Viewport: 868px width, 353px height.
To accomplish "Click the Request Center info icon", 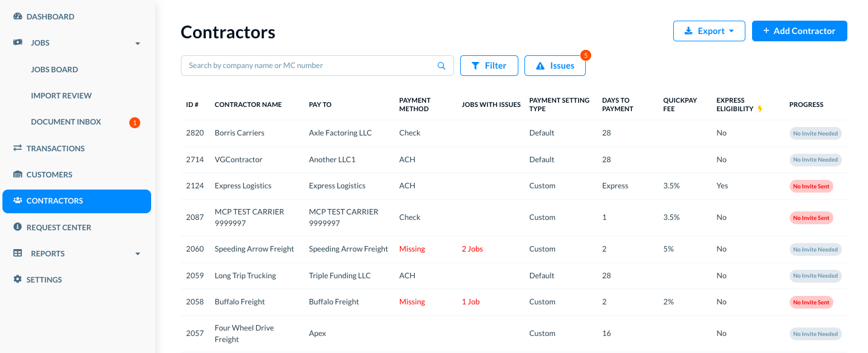I will pyautogui.click(x=18, y=227).
